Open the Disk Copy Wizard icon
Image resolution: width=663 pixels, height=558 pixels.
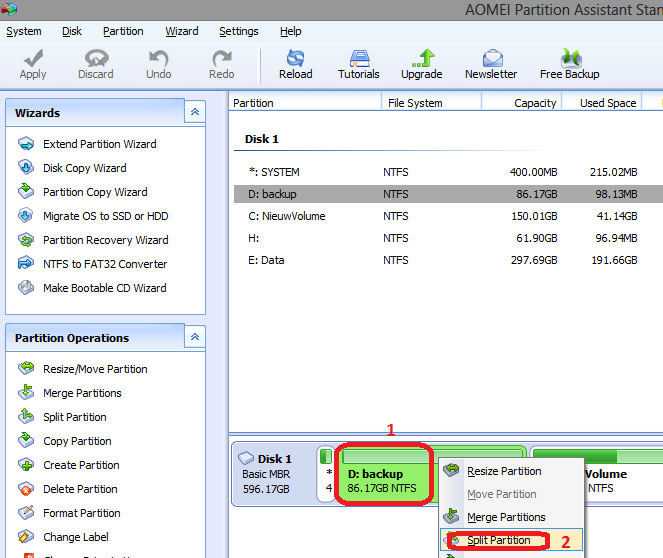[x=26, y=167]
